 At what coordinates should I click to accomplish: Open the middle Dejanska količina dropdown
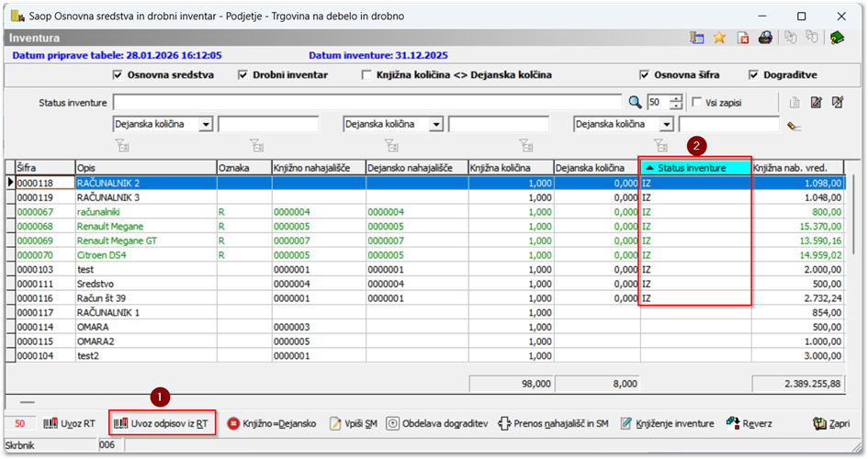pos(436,125)
